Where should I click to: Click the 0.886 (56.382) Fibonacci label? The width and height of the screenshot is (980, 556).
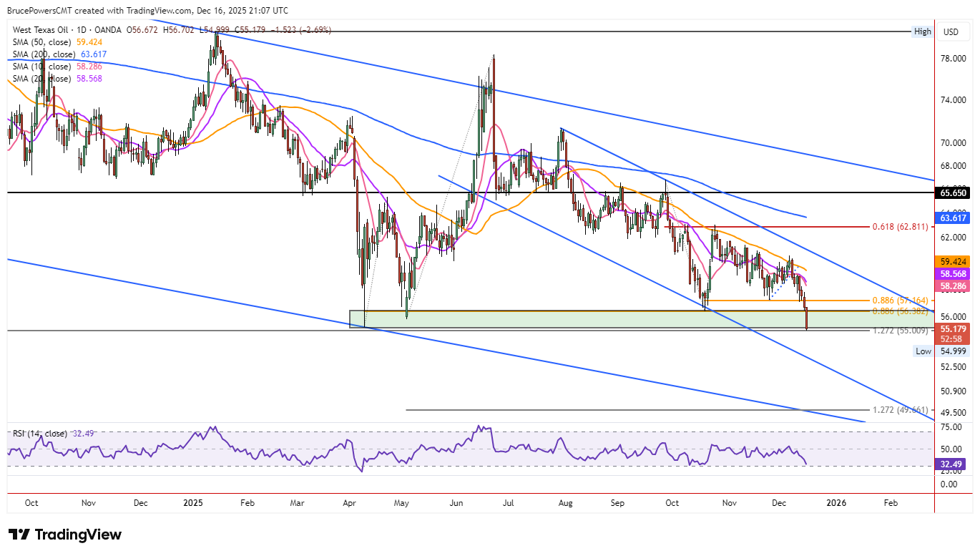pos(900,311)
